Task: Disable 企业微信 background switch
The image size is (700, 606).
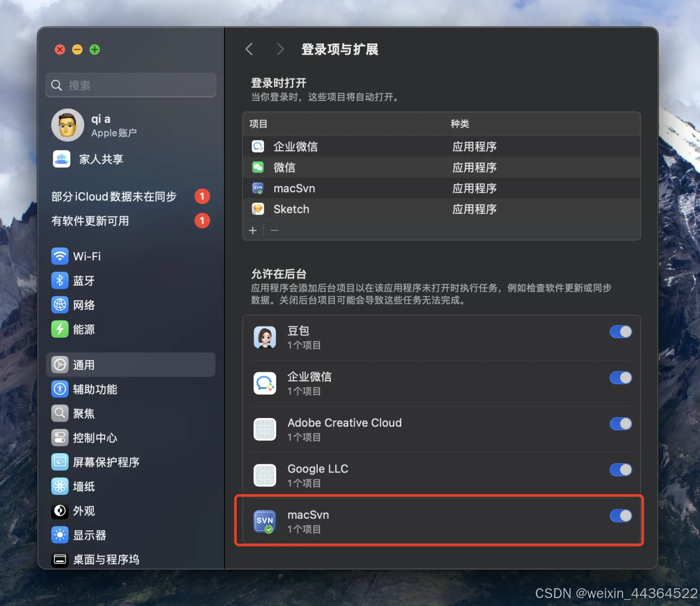Action: pyautogui.click(x=621, y=377)
